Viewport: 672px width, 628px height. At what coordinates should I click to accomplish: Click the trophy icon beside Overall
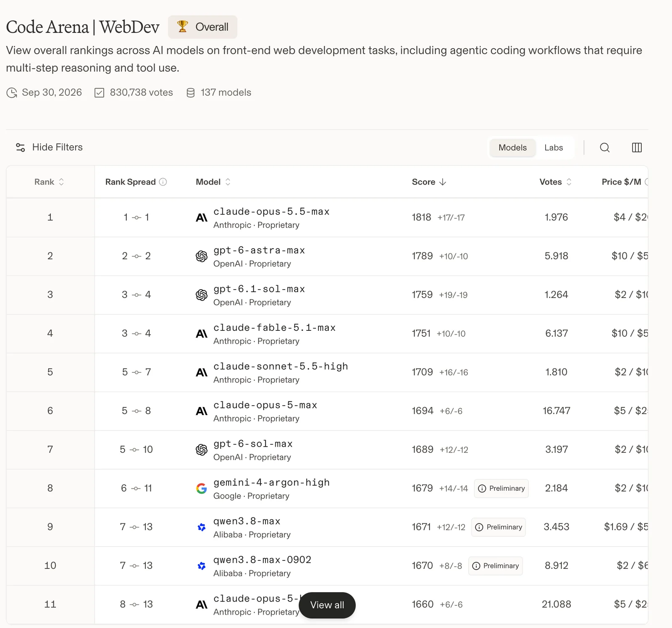[x=182, y=26]
